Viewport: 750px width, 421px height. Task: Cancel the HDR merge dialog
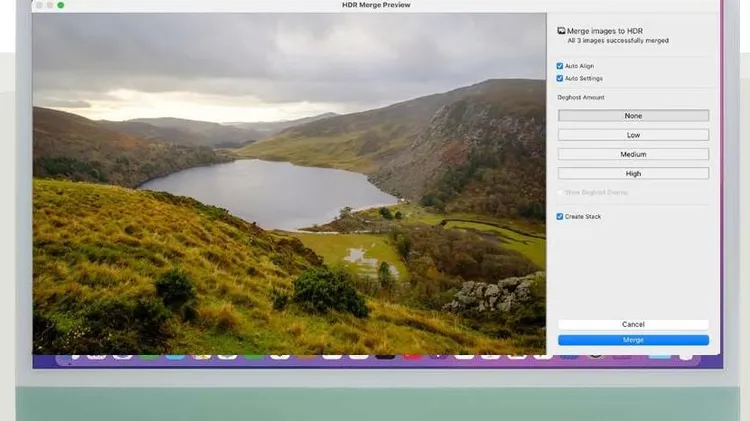coord(633,325)
